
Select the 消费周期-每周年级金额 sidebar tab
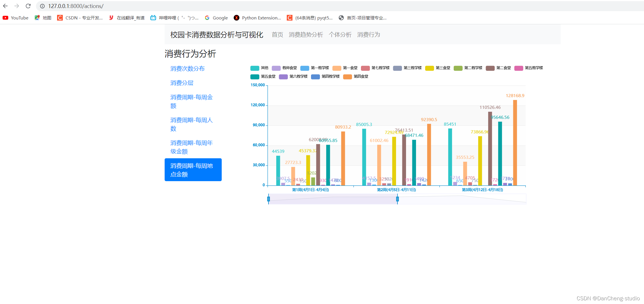click(x=193, y=147)
